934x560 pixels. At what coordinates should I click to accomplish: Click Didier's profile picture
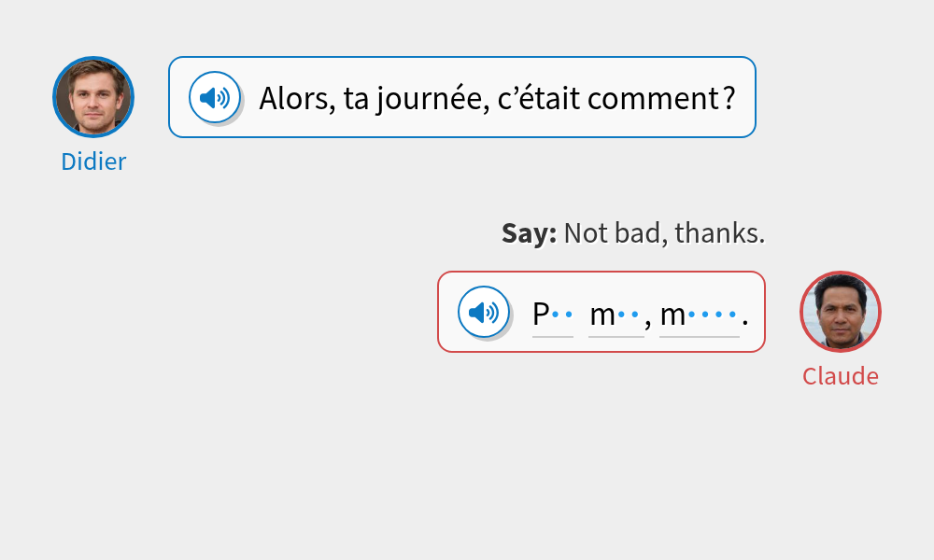click(93, 96)
